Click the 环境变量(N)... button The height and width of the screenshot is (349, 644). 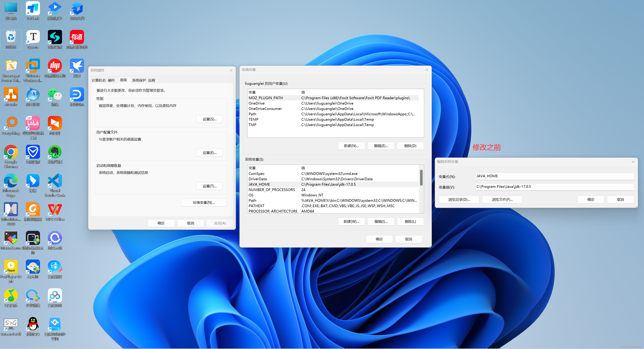click(204, 202)
